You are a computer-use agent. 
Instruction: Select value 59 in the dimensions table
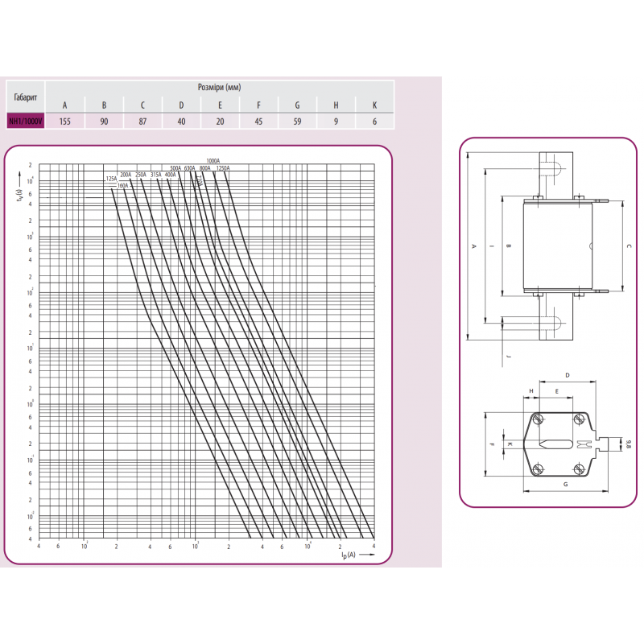point(297,122)
